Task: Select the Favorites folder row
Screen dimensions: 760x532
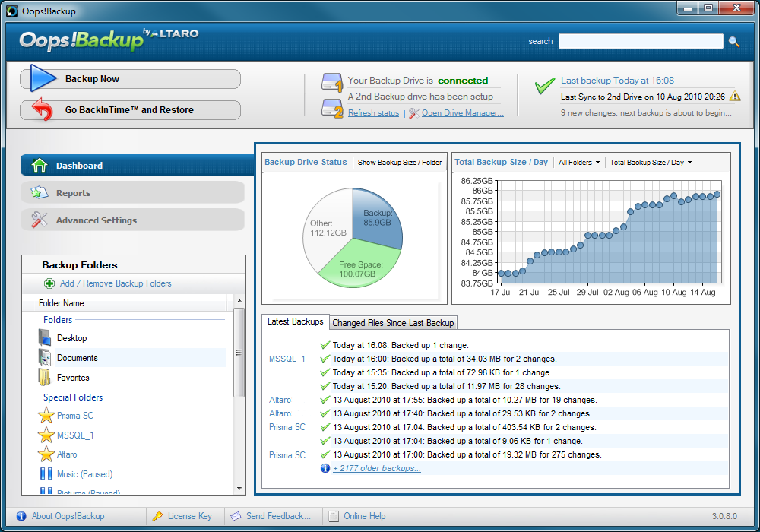Action: pos(132,378)
